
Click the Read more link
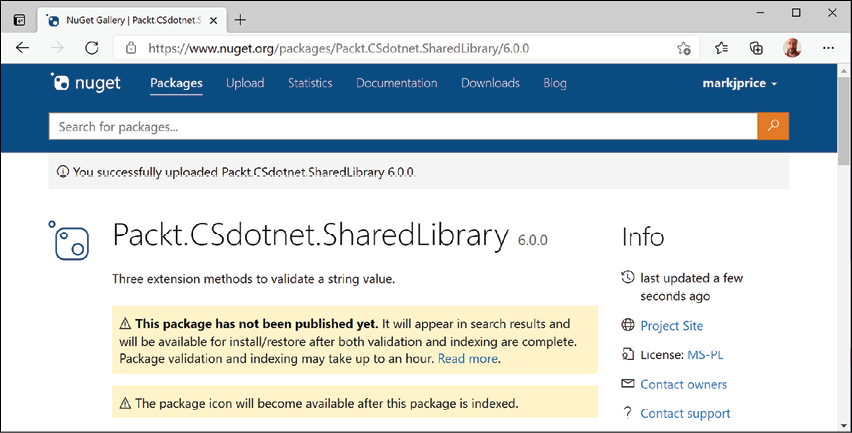point(468,358)
